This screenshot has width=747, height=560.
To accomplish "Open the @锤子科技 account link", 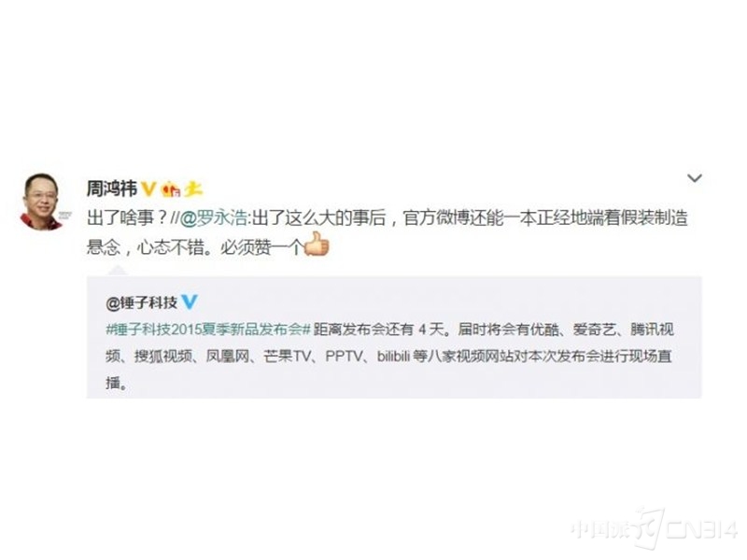I will point(142,302).
